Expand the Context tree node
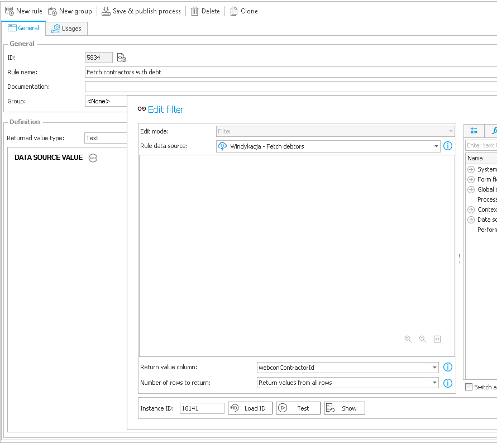This screenshot has width=497, height=448. point(471,209)
